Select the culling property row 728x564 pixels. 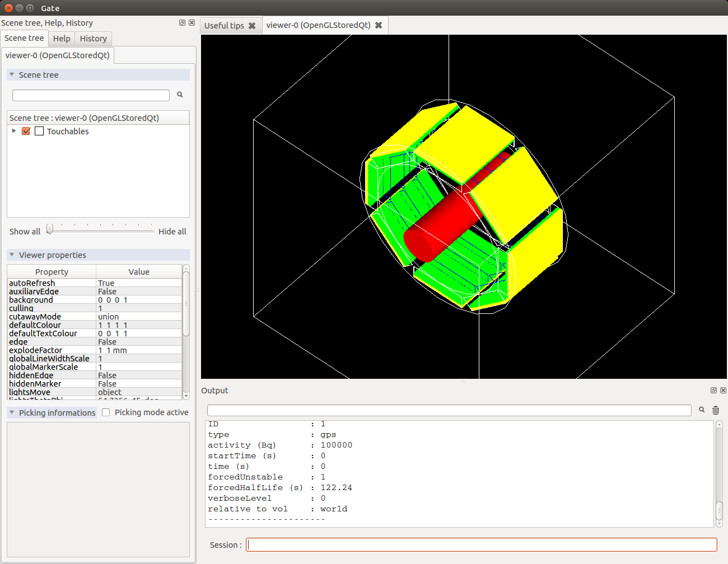point(94,308)
